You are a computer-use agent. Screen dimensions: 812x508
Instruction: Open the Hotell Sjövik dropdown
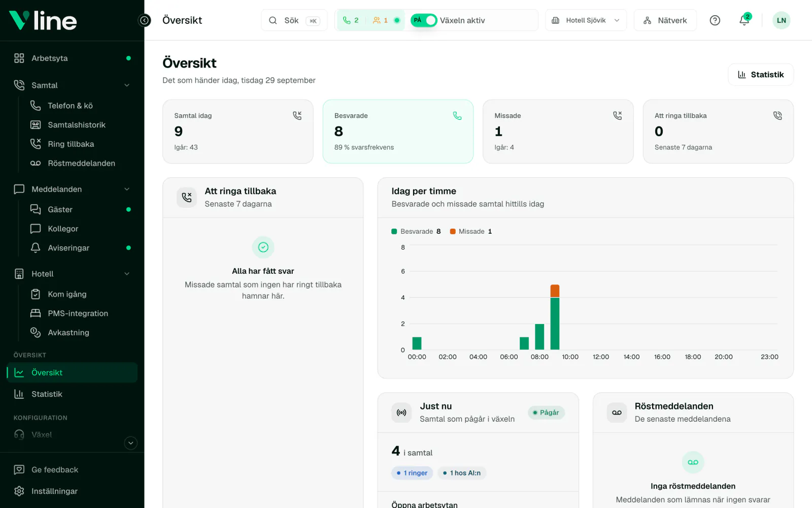point(586,20)
